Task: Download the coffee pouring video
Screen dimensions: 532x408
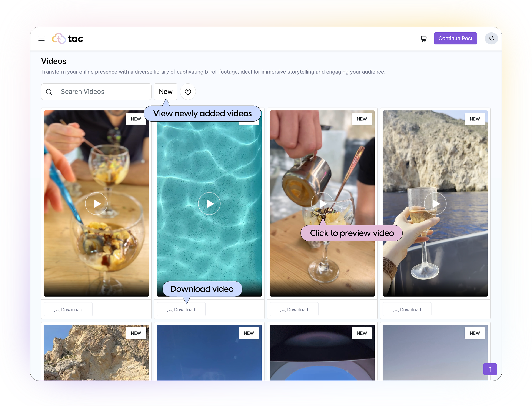Action: coord(294,309)
